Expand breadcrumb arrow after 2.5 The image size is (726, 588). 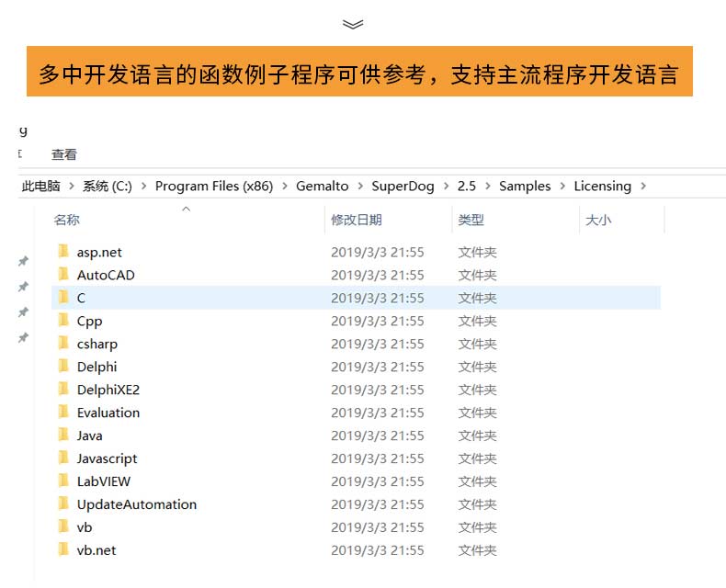(x=488, y=187)
